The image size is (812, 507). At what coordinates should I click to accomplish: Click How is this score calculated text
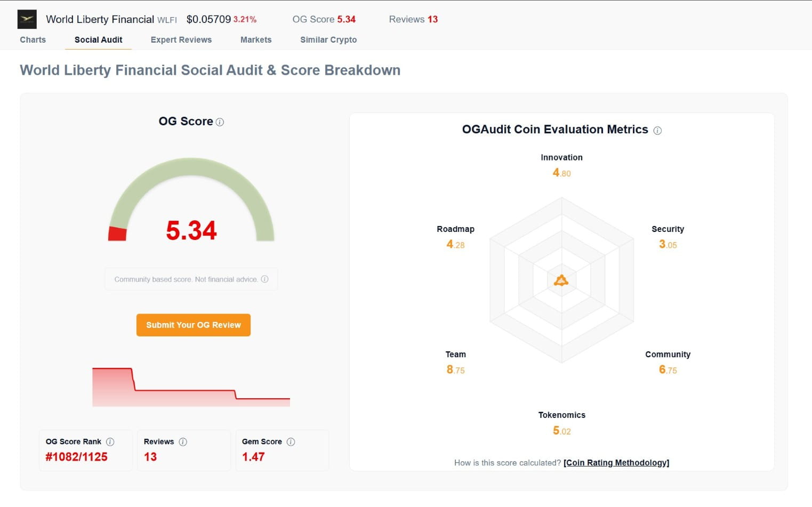click(x=508, y=463)
